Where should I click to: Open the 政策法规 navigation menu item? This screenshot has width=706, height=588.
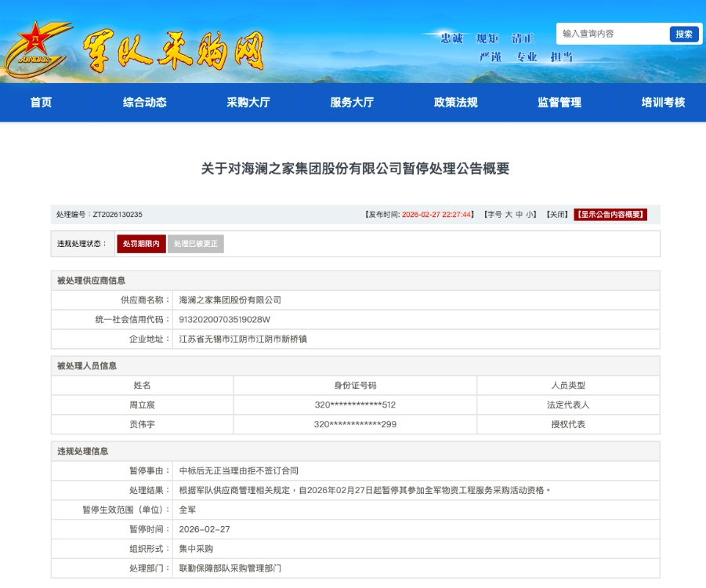[x=454, y=103]
